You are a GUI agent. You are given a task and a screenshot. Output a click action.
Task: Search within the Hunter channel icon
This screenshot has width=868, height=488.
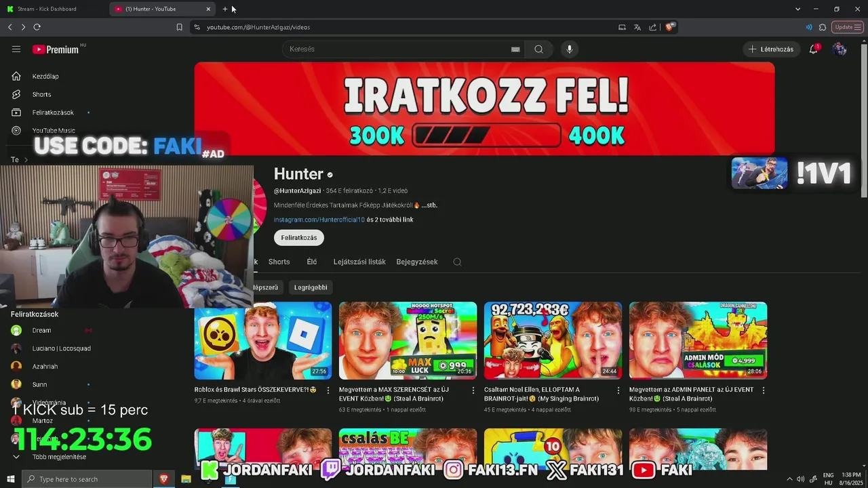click(457, 262)
